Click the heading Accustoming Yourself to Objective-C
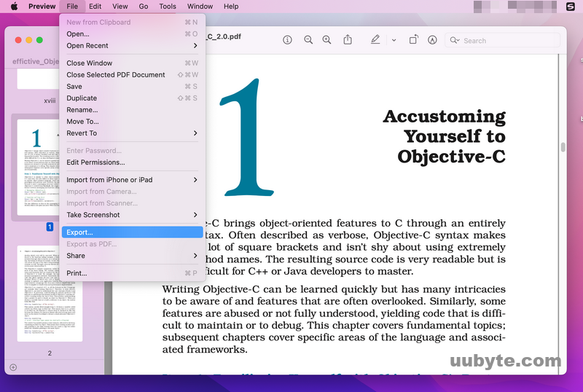 pyautogui.click(x=445, y=136)
